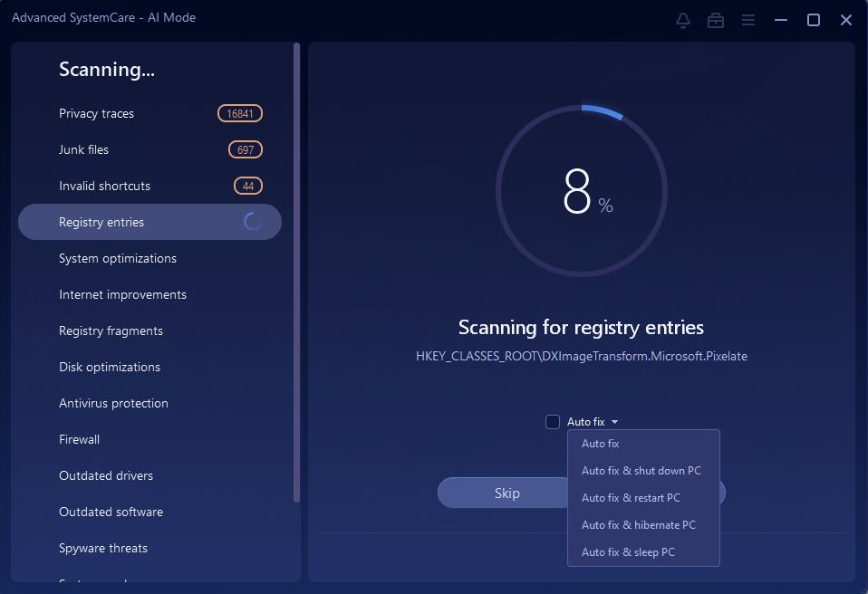Click the Registry entries loading spinner

tap(253, 222)
